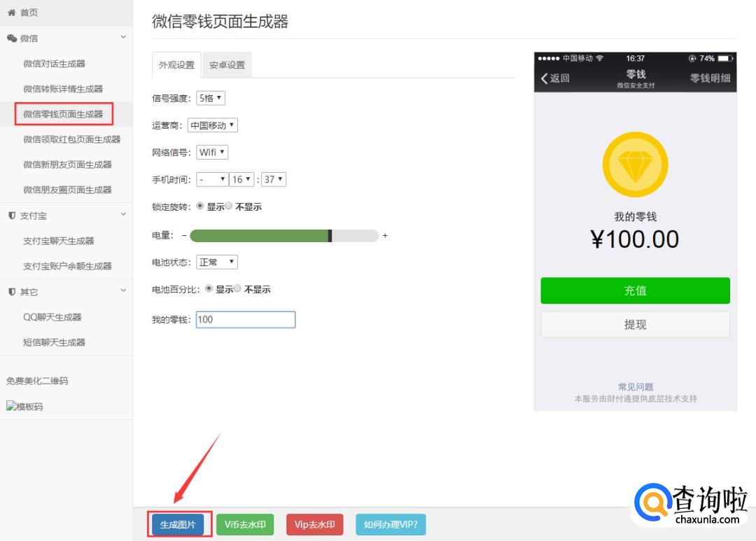Open 微信零钱页面生成器 in sidebar

click(x=63, y=114)
